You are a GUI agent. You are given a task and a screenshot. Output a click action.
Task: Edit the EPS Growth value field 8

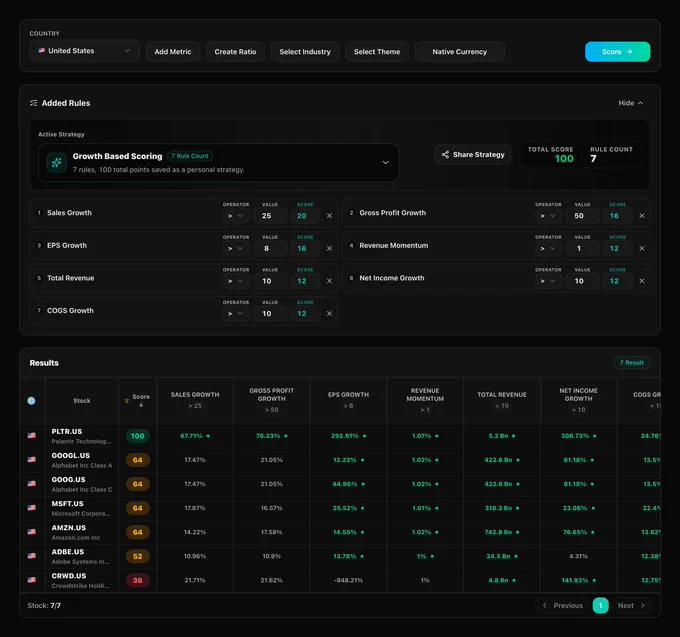[x=270, y=248]
